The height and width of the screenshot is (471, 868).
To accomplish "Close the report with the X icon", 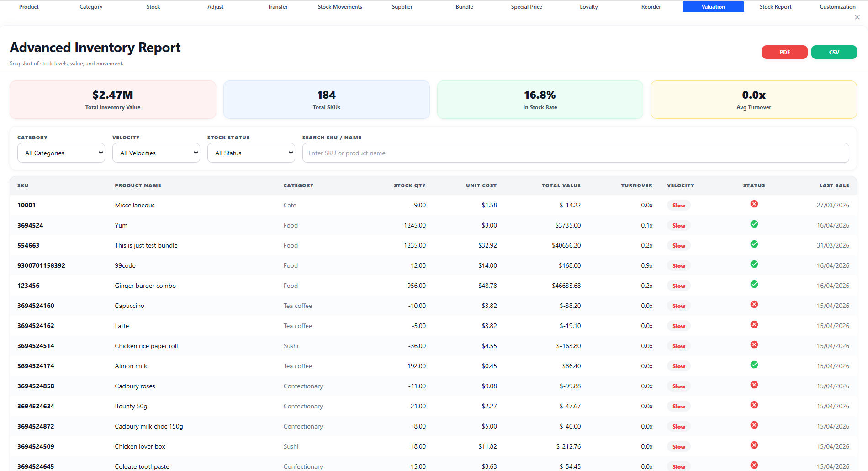I will point(857,17).
